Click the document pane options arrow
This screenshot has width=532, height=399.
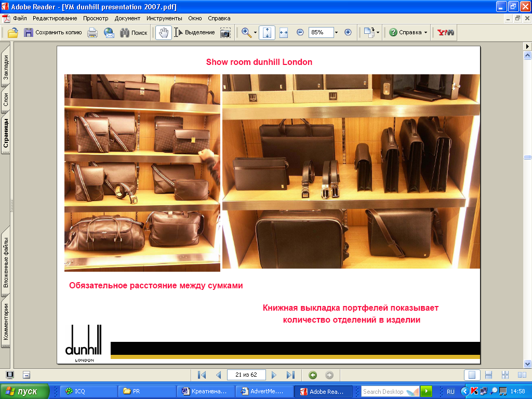(x=527, y=46)
